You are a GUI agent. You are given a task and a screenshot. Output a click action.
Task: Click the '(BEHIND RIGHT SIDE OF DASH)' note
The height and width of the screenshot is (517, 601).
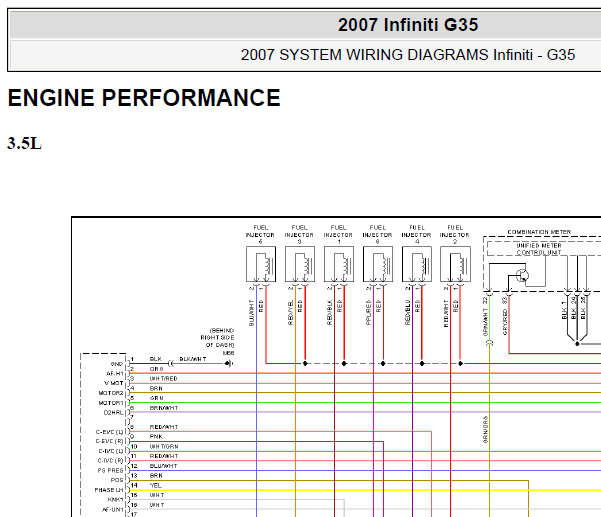(x=217, y=338)
